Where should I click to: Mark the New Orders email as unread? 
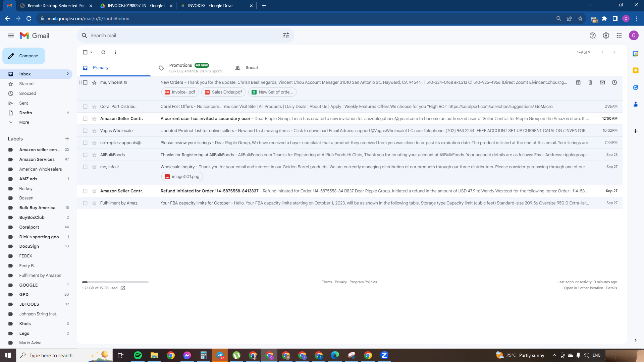pos(602,82)
